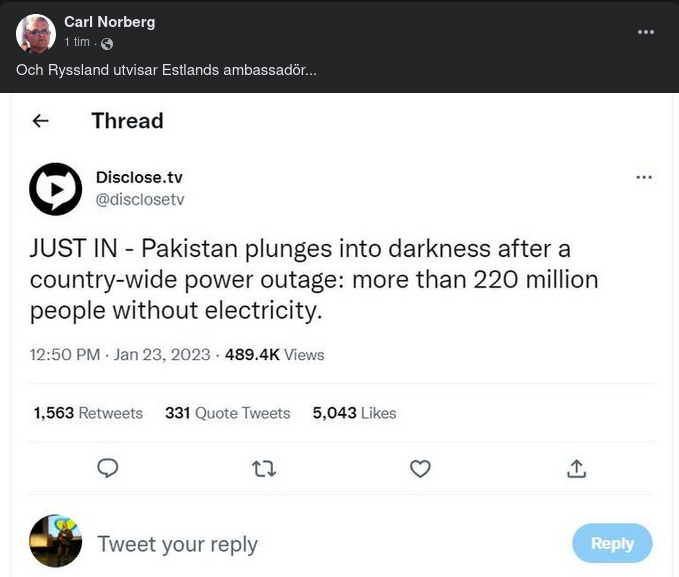679x577 pixels.
Task: Open the Facebook post options menu
Action: pos(646,32)
